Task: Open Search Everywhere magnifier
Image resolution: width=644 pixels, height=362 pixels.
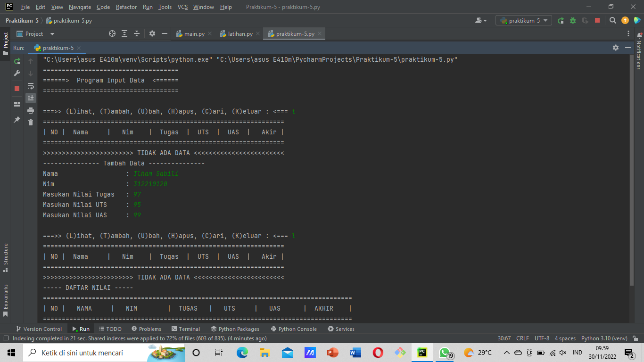Action: point(613,20)
